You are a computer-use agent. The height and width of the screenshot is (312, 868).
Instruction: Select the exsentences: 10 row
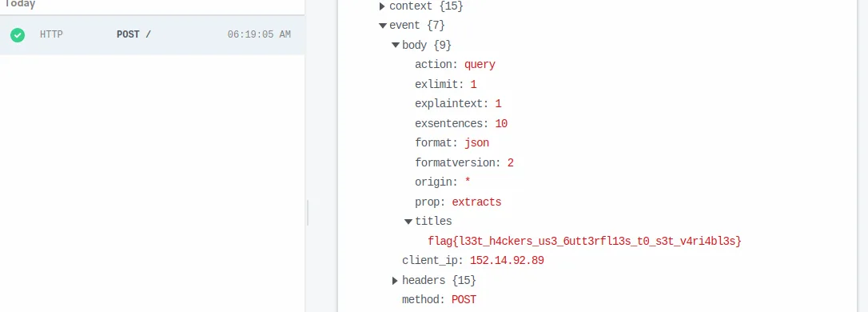click(x=461, y=123)
